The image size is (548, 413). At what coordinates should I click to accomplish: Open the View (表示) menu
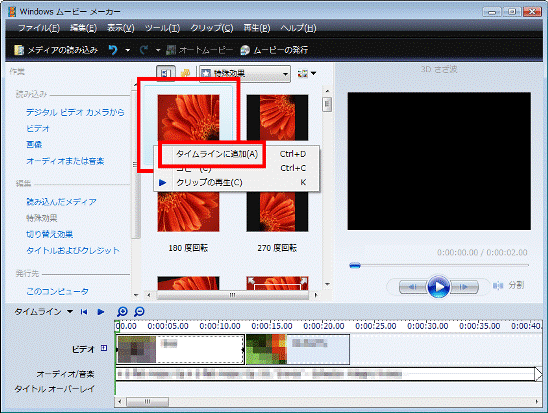point(121,28)
